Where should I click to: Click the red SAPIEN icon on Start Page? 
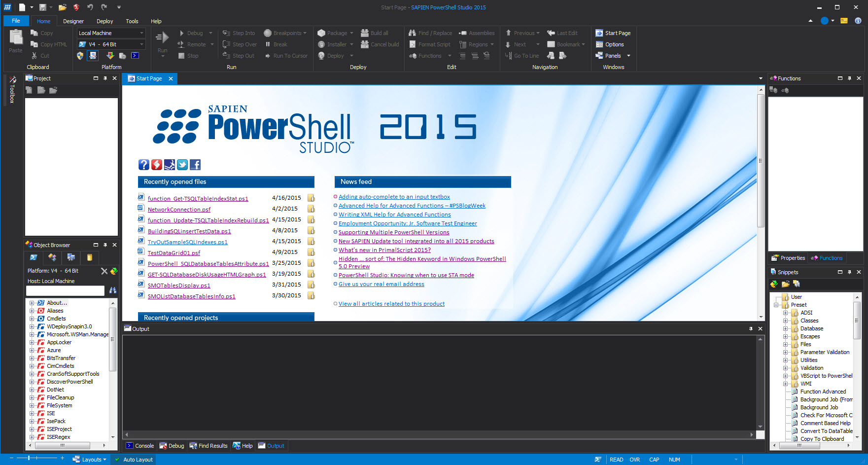pyautogui.click(x=157, y=165)
